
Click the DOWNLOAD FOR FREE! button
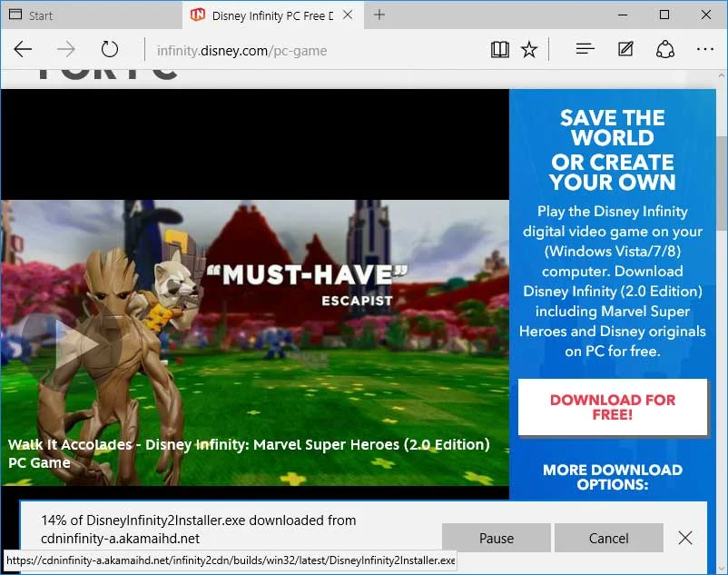(x=613, y=407)
